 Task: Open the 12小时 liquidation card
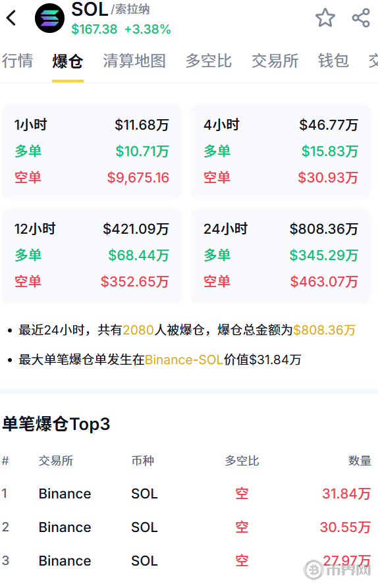(x=92, y=255)
